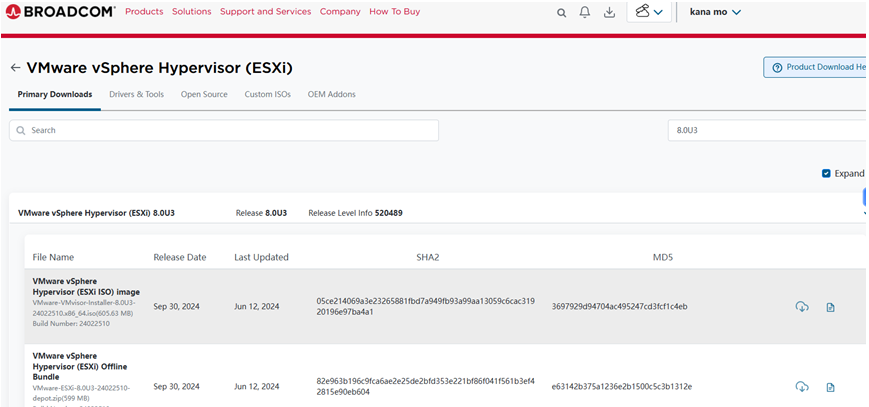Click the Last Updated column header

261,257
